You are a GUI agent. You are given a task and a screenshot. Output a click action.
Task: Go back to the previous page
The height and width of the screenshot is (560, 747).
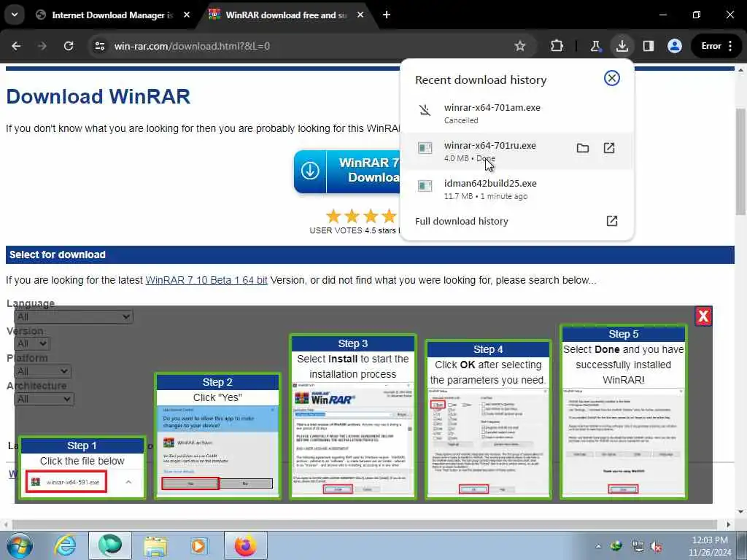click(x=16, y=46)
